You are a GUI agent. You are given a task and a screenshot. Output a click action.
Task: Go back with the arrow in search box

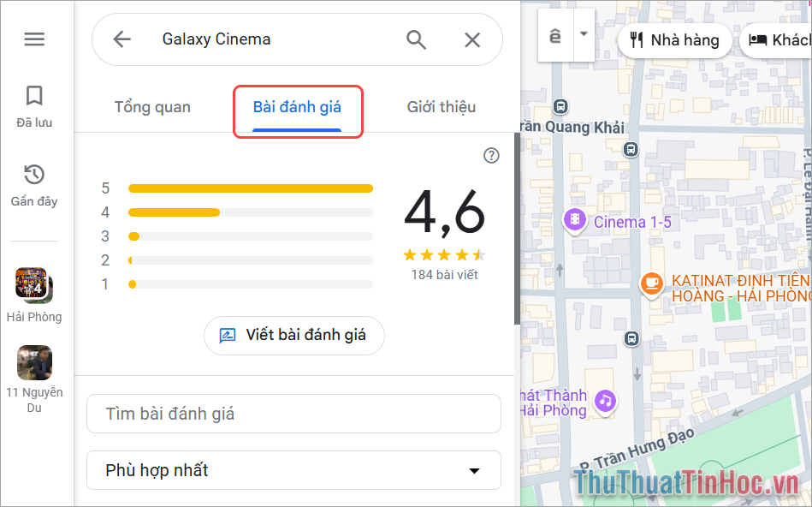122,39
